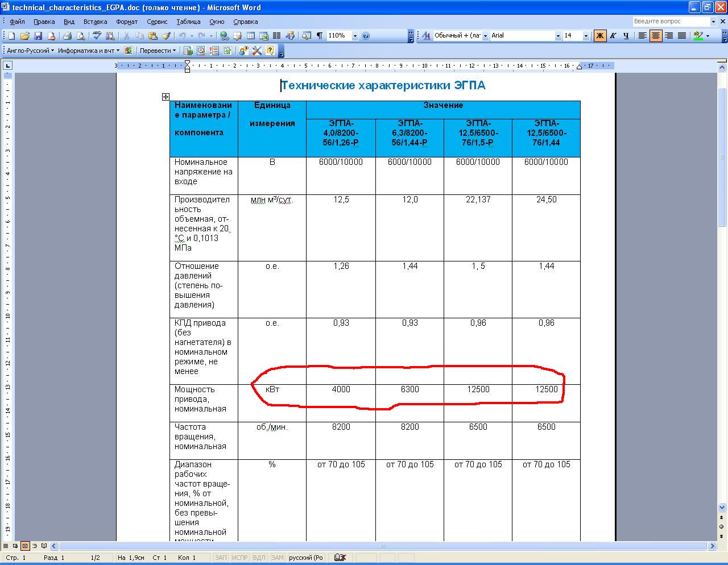The width and height of the screenshot is (728, 565).
Task: Open the highlight color picker arrow
Action: pyautogui.click(x=708, y=36)
